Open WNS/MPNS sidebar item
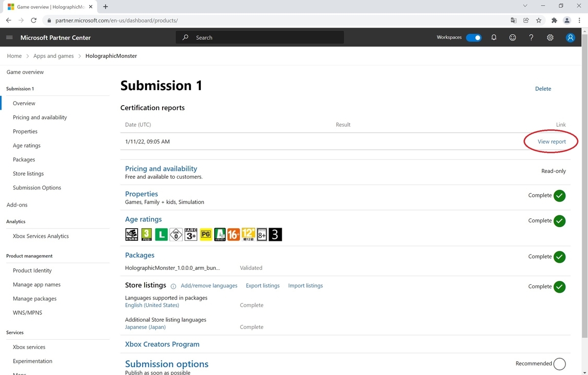This screenshot has width=588, height=375. coord(27,313)
